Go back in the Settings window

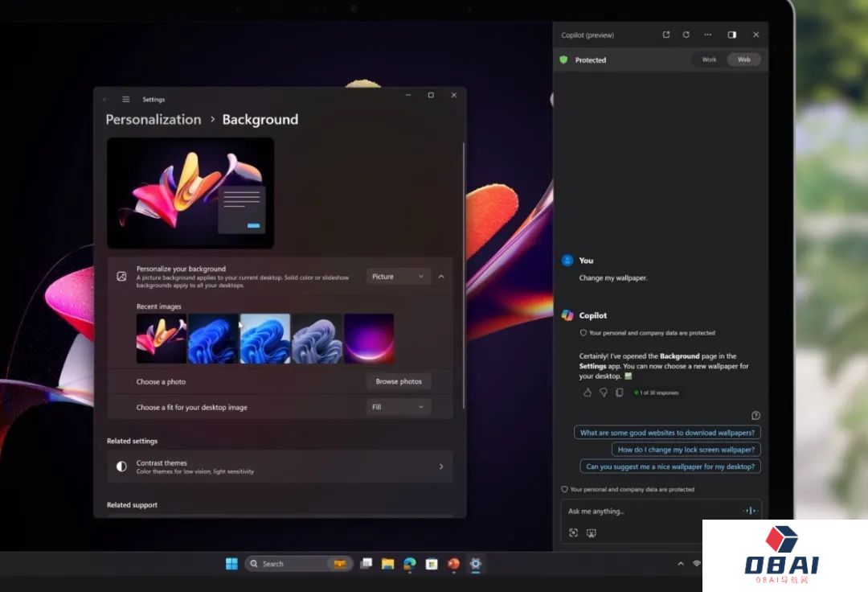105,99
